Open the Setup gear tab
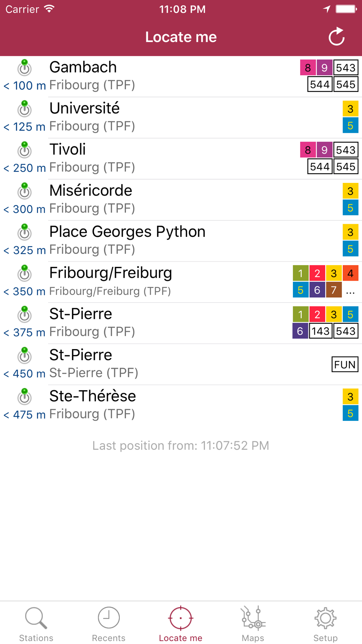This screenshot has width=362, height=644. pyautogui.click(x=325, y=624)
